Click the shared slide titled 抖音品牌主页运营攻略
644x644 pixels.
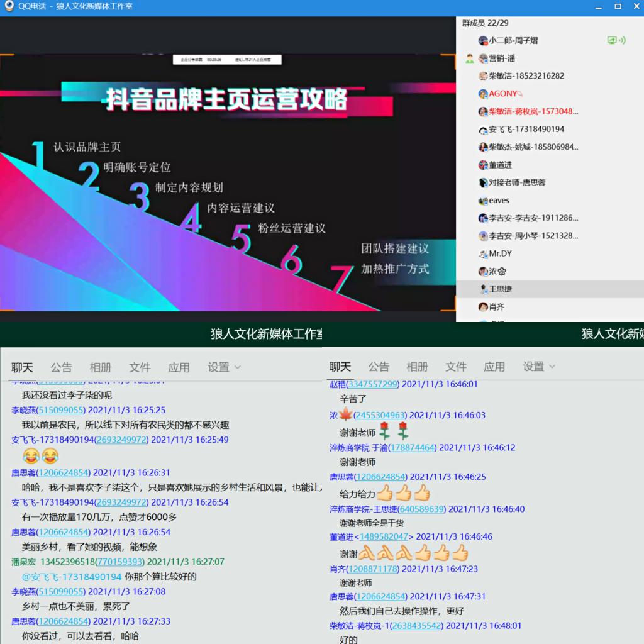[x=227, y=182]
